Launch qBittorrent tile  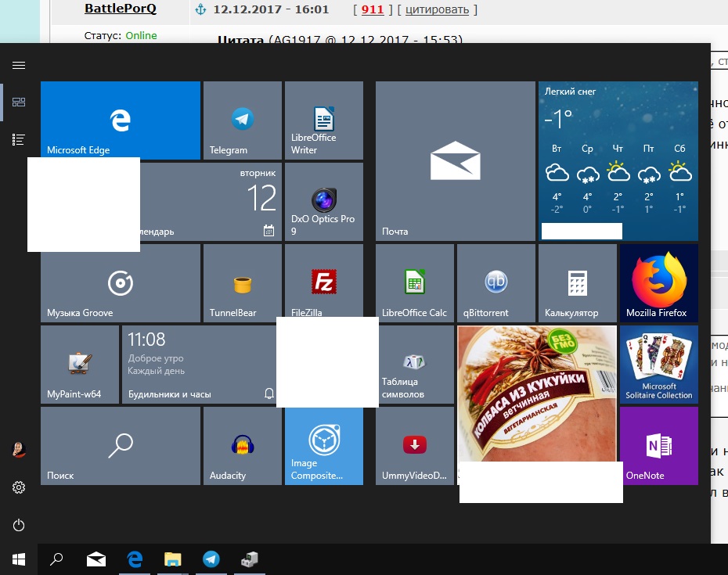(x=496, y=283)
